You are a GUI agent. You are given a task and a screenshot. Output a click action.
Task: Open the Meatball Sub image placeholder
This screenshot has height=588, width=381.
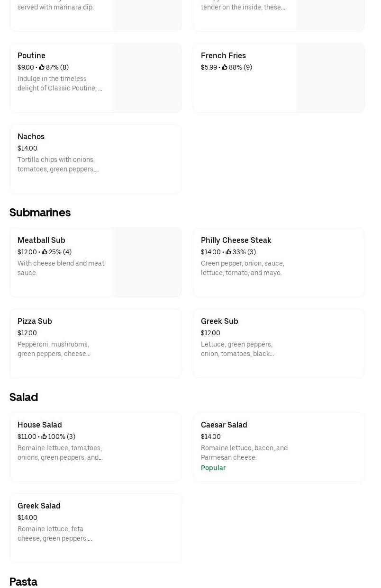click(147, 263)
